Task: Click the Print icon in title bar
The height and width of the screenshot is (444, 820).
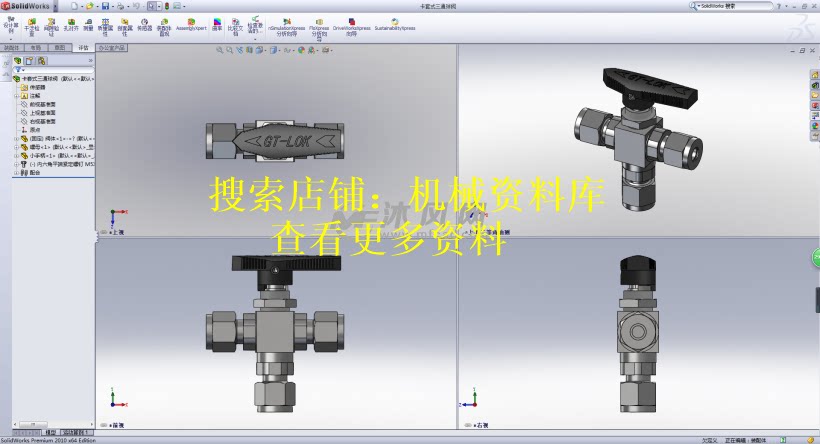Action: click(x=120, y=6)
